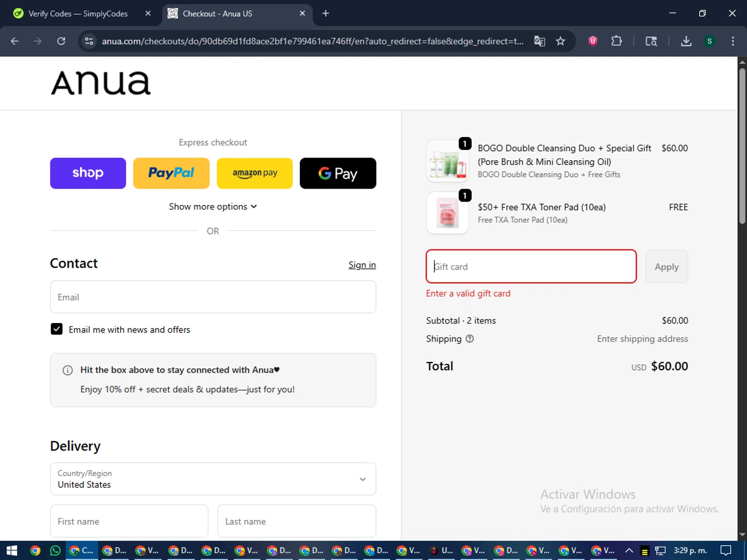This screenshot has width=747, height=560.
Task: Click the Anua logo
Action: point(101,83)
